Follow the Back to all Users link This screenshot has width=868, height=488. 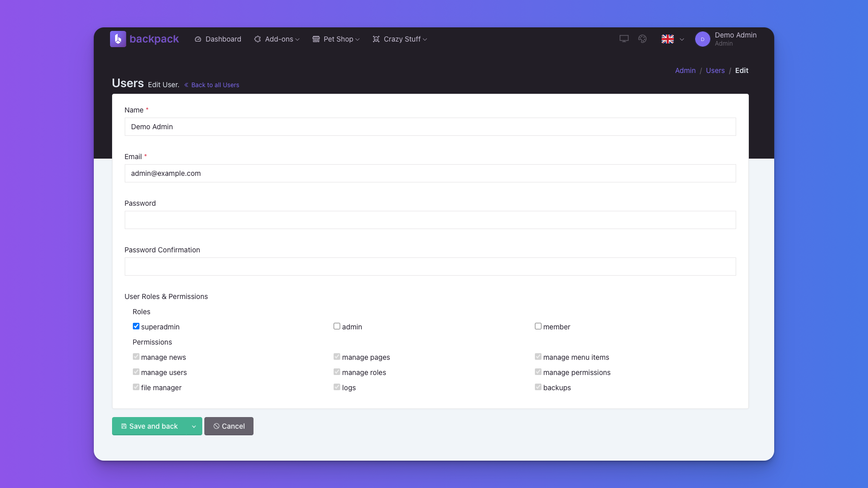pos(215,85)
